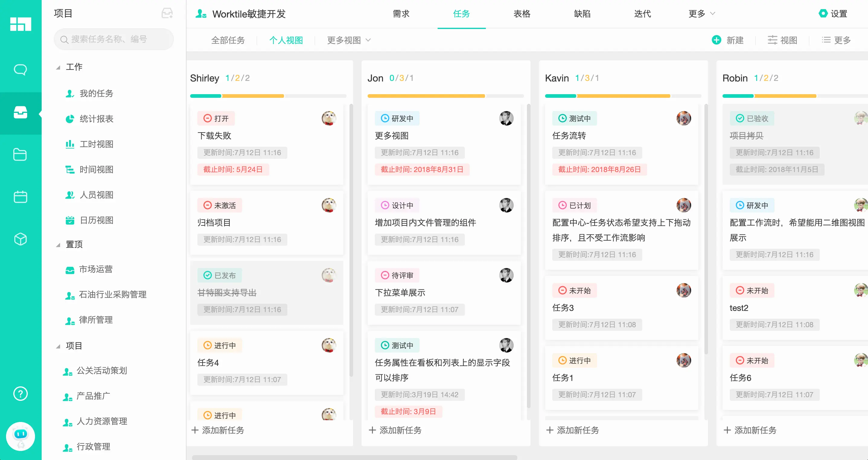Open the files folder icon in the sidebar

pyautogui.click(x=20, y=154)
